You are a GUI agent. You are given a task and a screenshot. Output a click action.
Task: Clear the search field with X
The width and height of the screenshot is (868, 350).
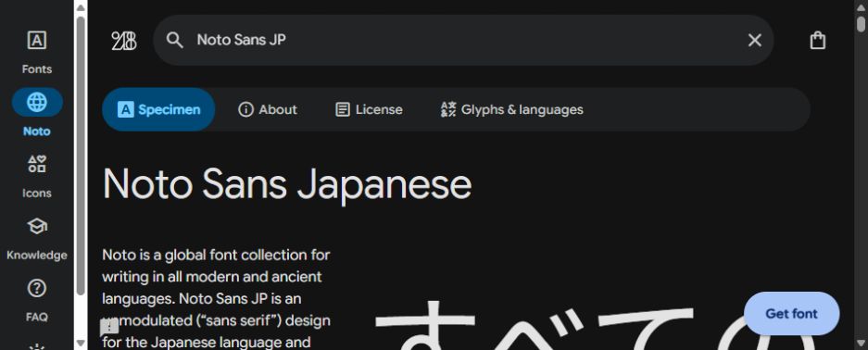click(754, 40)
